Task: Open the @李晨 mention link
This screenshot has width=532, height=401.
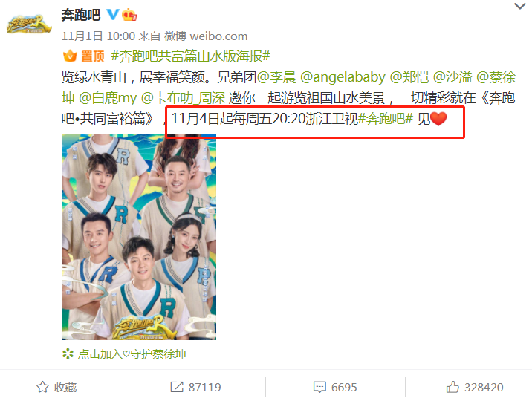Action: [x=276, y=77]
